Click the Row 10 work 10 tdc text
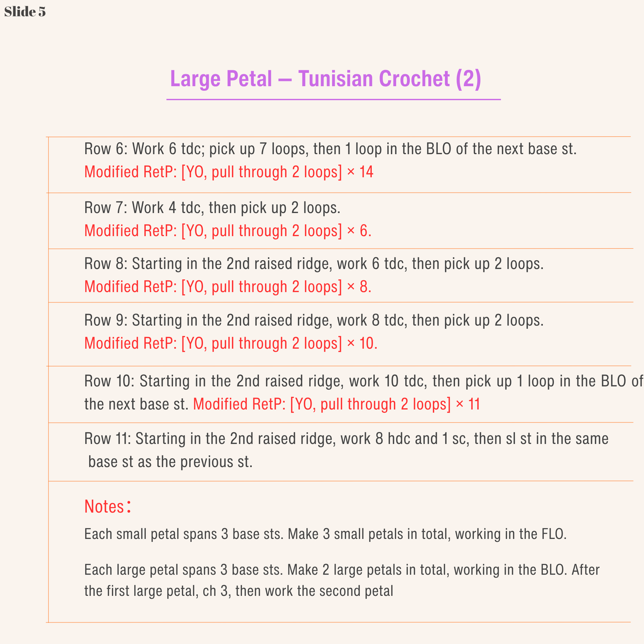The image size is (644, 644). [364, 381]
